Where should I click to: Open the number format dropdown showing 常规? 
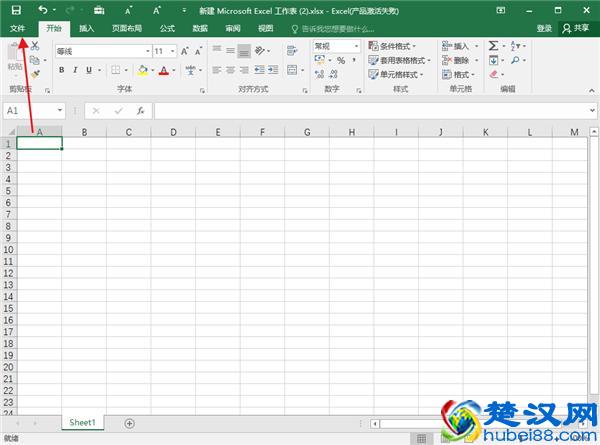point(336,46)
